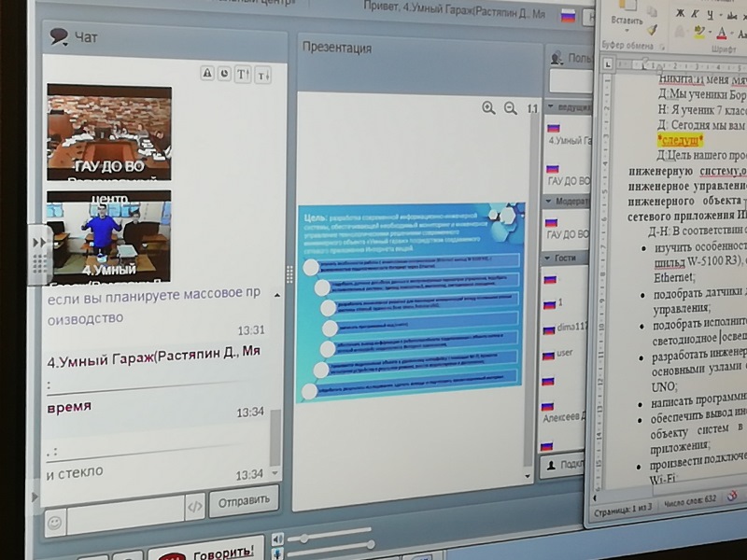Decrease chat text size
Viewport: 747px width, 560px height.
tap(262, 74)
